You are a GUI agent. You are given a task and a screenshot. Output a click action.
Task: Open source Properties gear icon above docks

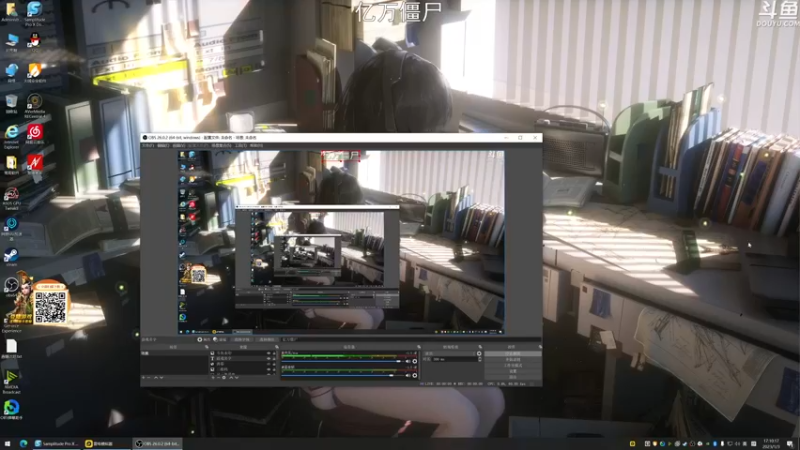tap(199, 340)
